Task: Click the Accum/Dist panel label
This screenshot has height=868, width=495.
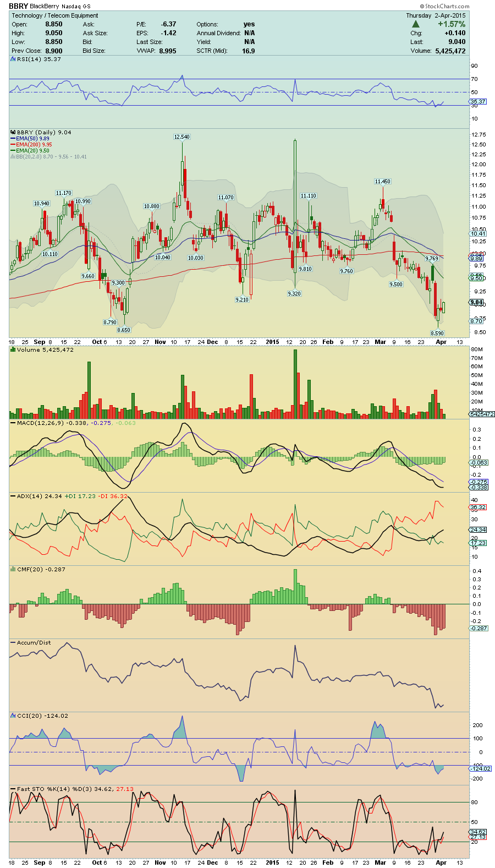Action: pos(34,642)
